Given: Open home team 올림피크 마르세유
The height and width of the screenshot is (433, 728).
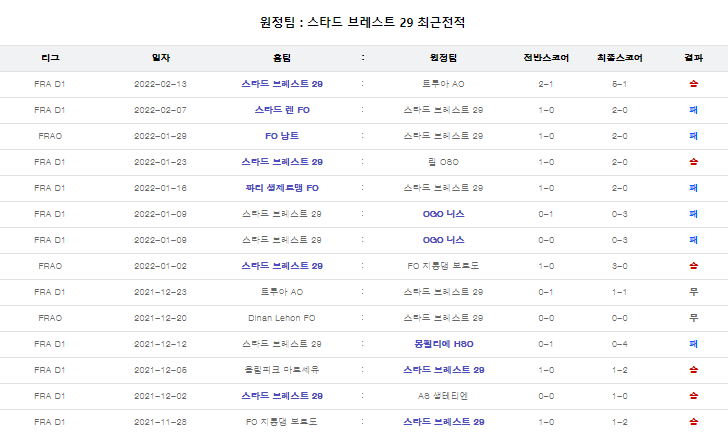Looking at the screenshot, I should (282, 370).
